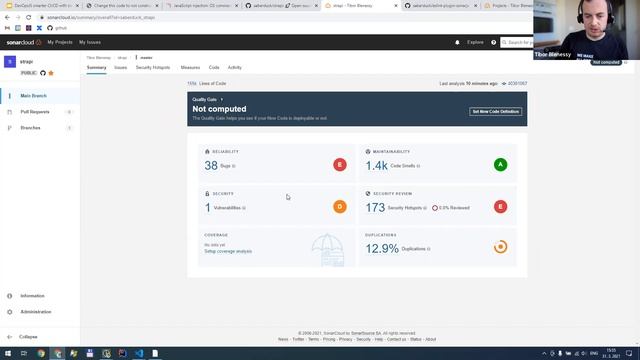The image size is (640, 360).
Task: Open the github bookmark in the bookmarks bar
Action: (x=57, y=28)
